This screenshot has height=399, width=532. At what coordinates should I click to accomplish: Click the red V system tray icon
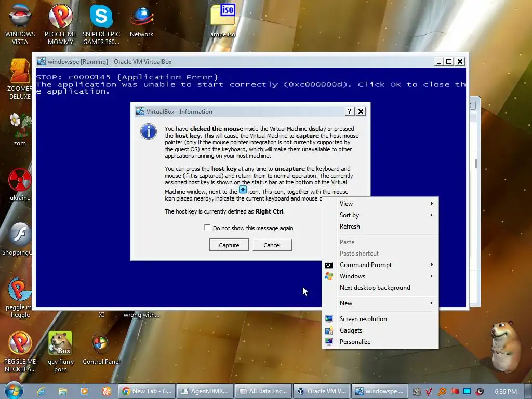pos(429,392)
